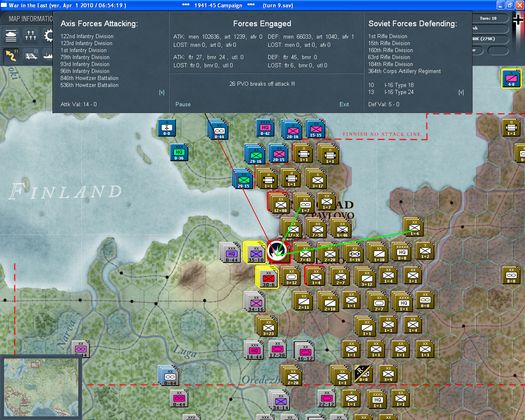Select the Finnish 29-16 unit counter
The width and height of the screenshot is (525, 420).
click(x=255, y=155)
